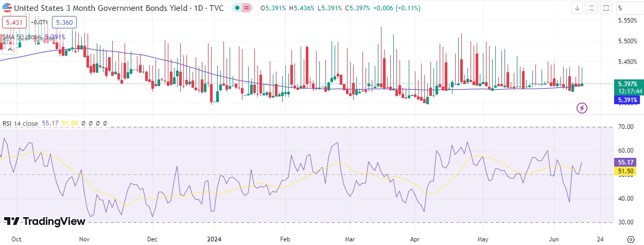Viewport: 644px width, 245px height.
Task: Click the blue 5.391% SMA price label
Action: (628, 100)
